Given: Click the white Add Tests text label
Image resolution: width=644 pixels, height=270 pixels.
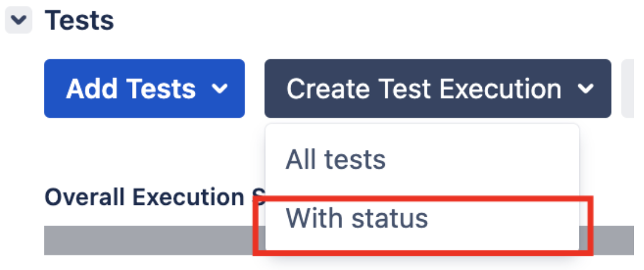Looking at the screenshot, I should click(131, 89).
